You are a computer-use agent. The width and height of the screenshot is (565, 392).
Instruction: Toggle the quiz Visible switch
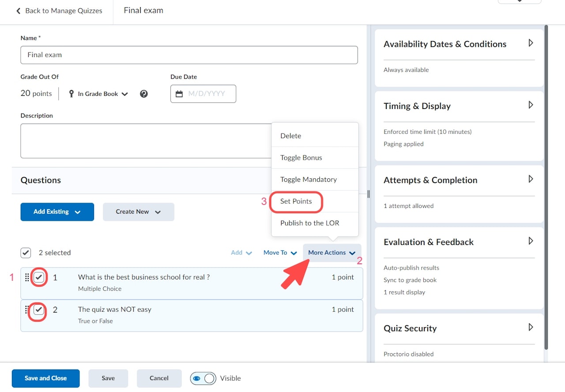pos(203,378)
